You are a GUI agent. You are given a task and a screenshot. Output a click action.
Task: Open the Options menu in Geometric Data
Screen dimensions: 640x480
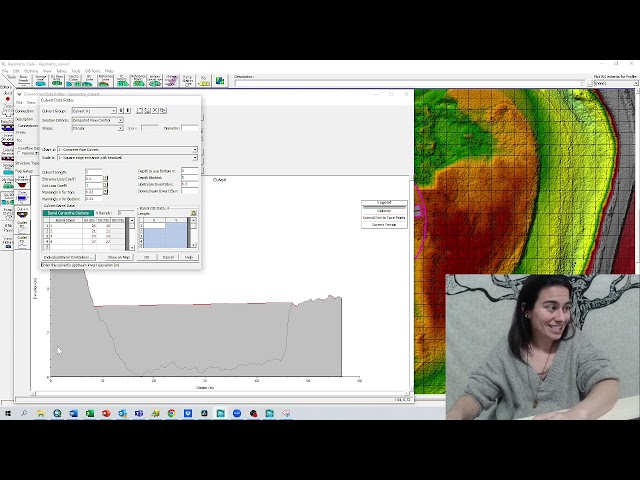31,71
